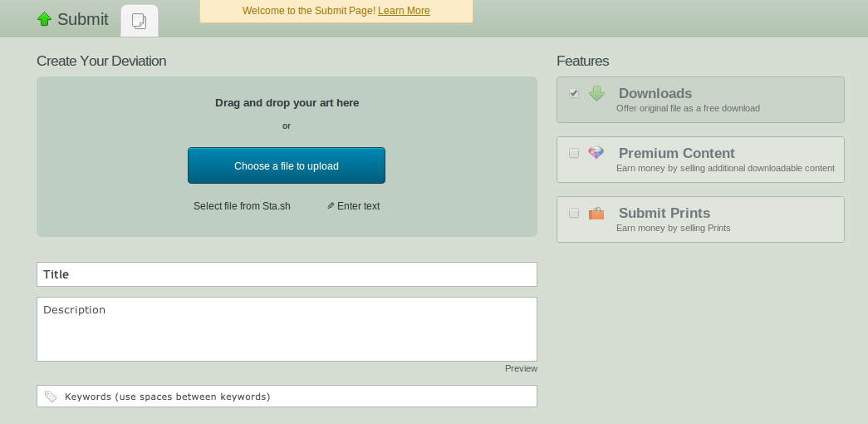
Task: Click the Features heading
Action: point(583,61)
